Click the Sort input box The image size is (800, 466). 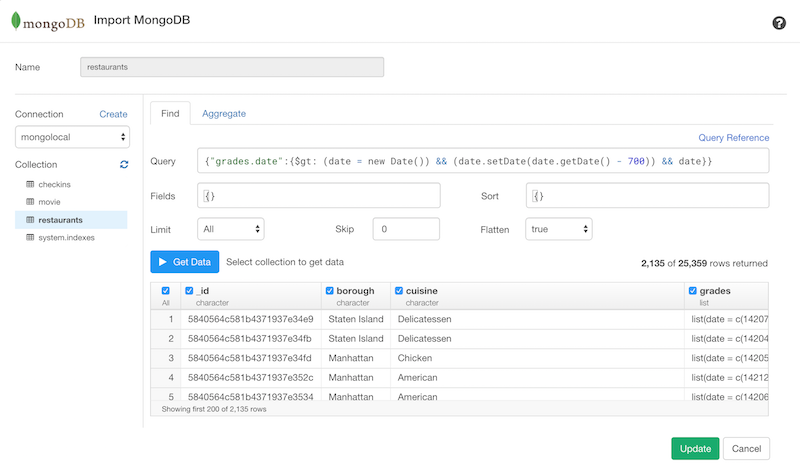tap(647, 195)
